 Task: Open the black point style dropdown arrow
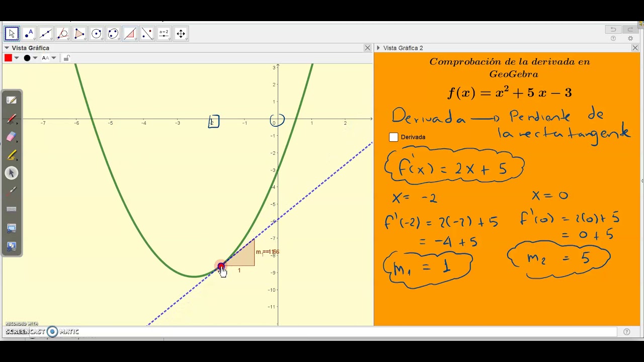coord(35,58)
